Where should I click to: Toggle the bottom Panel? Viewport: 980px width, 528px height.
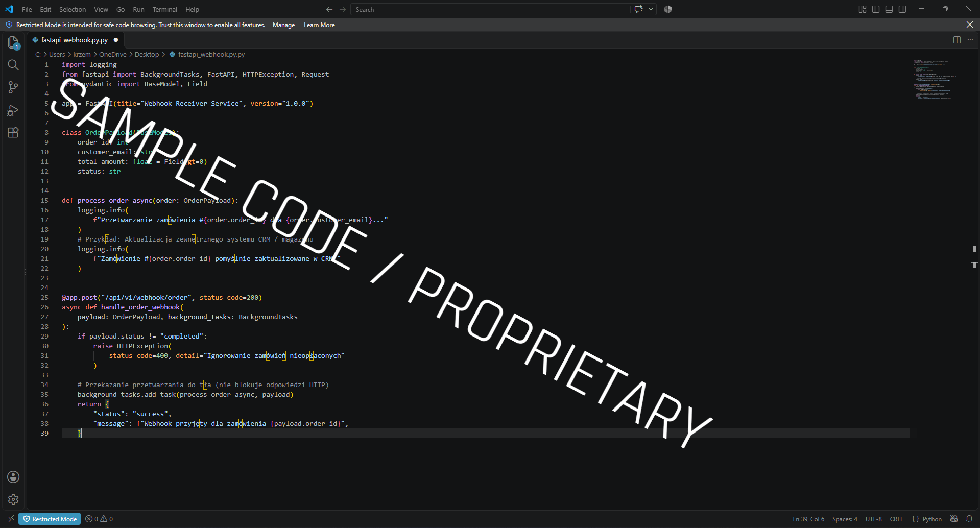click(x=889, y=9)
